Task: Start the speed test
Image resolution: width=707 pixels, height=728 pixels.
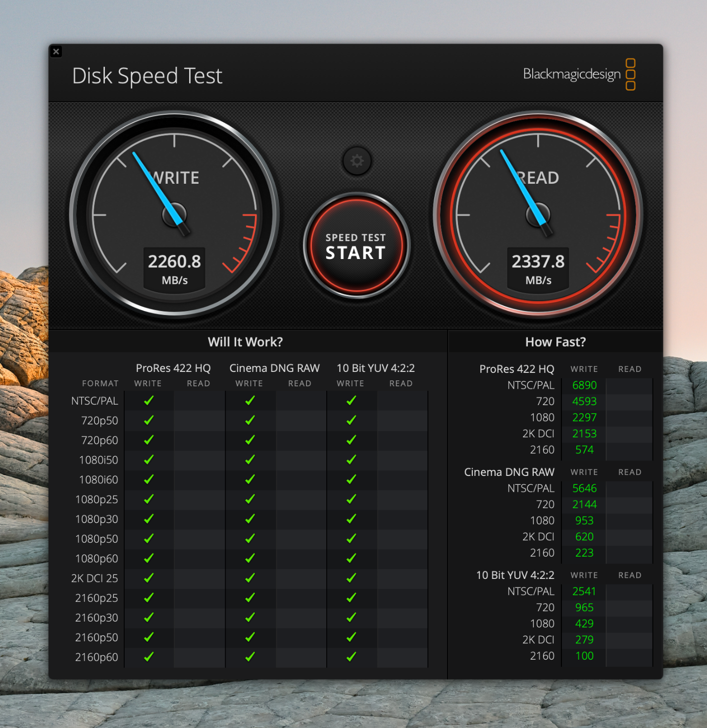Action: click(x=356, y=246)
